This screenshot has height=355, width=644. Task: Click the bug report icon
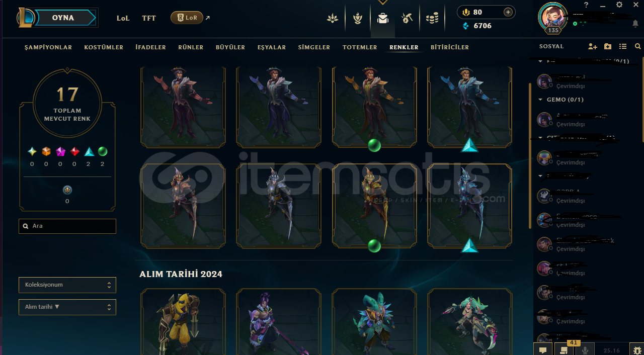click(x=637, y=350)
